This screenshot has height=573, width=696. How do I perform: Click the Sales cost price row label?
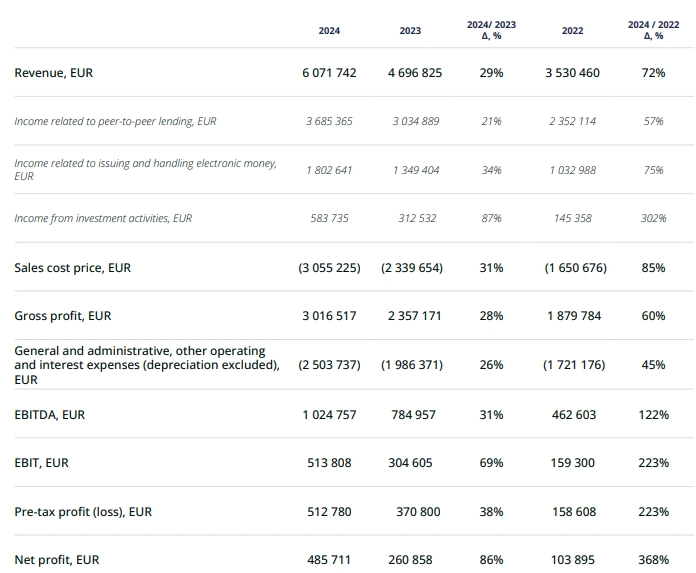[72, 268]
